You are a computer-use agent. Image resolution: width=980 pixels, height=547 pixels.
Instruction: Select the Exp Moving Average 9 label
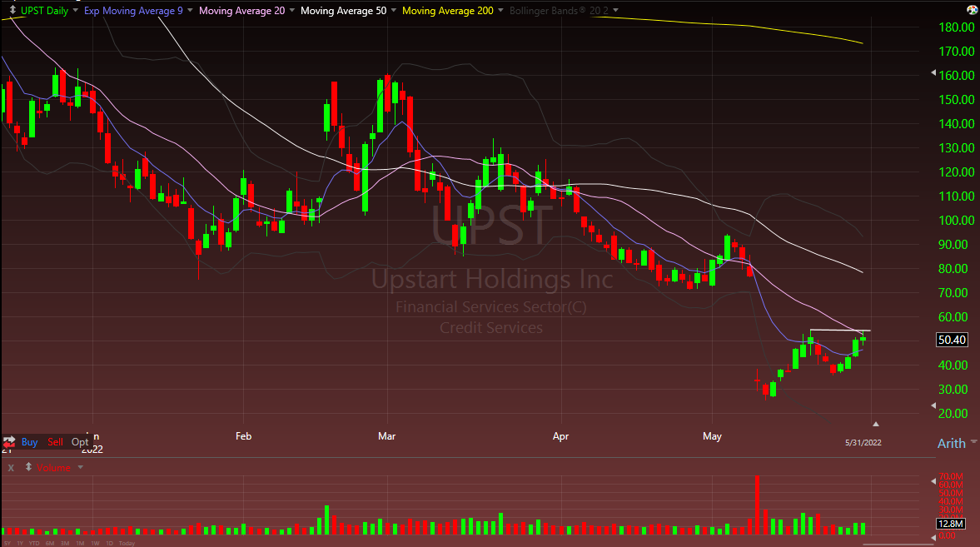(133, 11)
